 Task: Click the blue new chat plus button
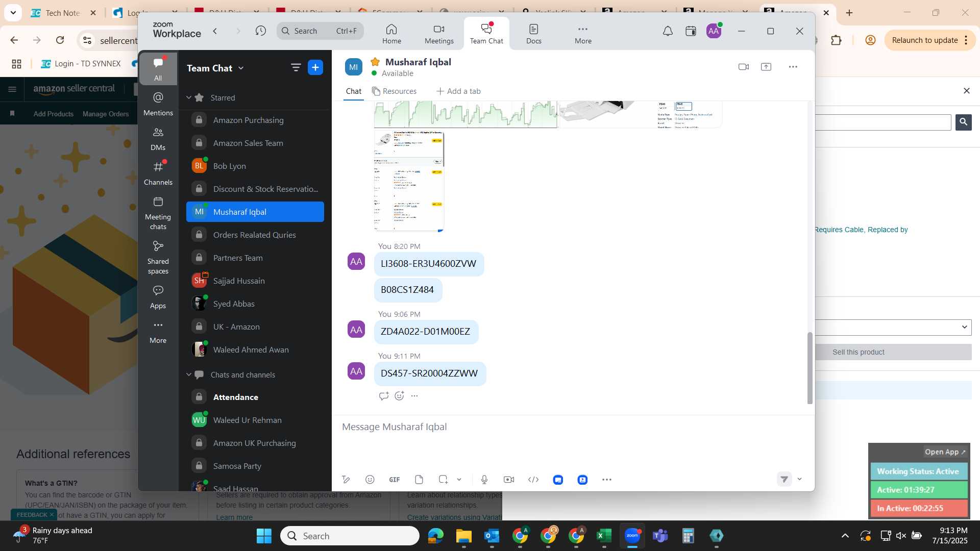tap(315, 67)
